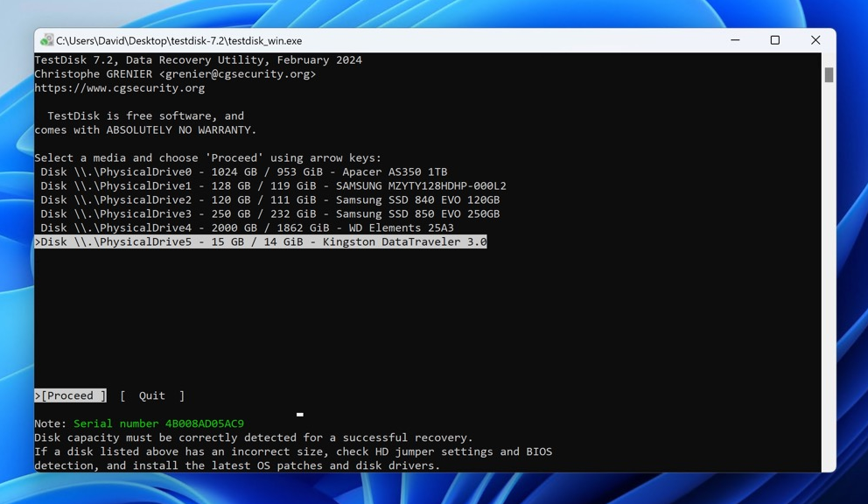This screenshot has width=868, height=504.
Task: Click the window title path text
Action: 179,41
